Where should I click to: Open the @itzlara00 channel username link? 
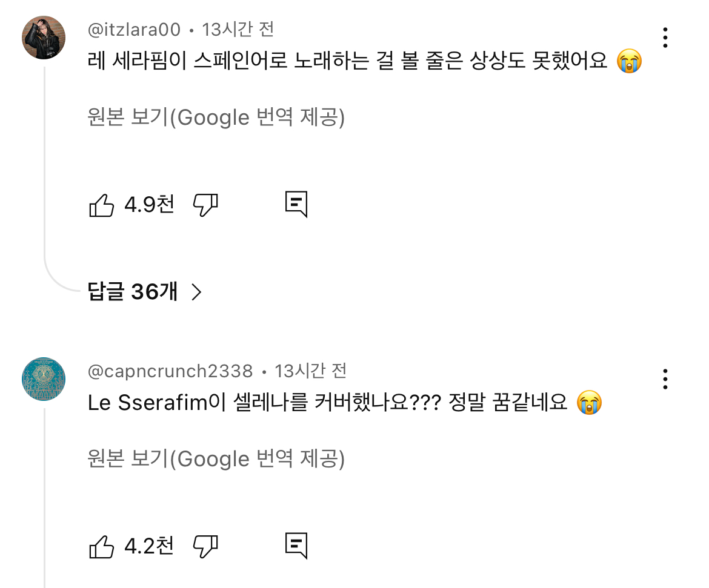(x=134, y=29)
